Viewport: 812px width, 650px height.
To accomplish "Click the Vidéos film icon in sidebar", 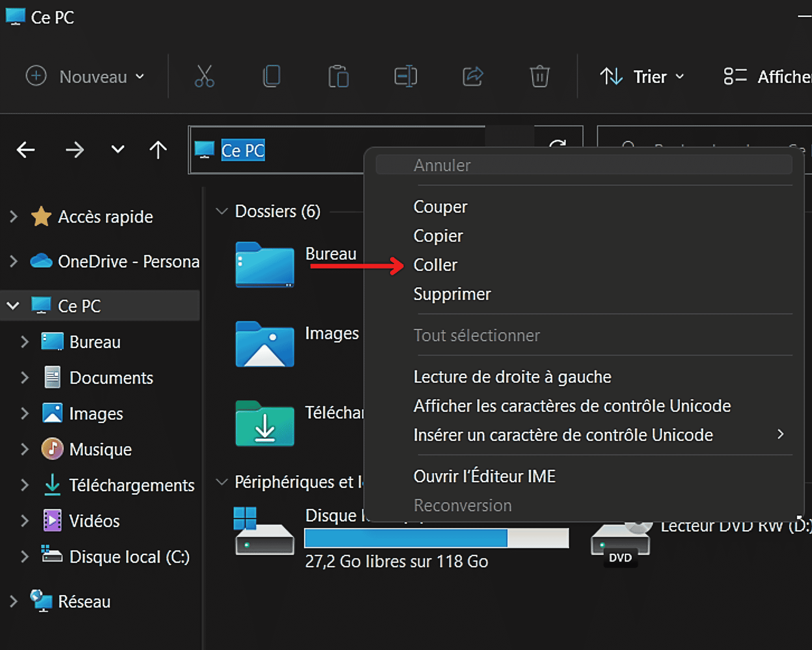I will click(x=52, y=520).
